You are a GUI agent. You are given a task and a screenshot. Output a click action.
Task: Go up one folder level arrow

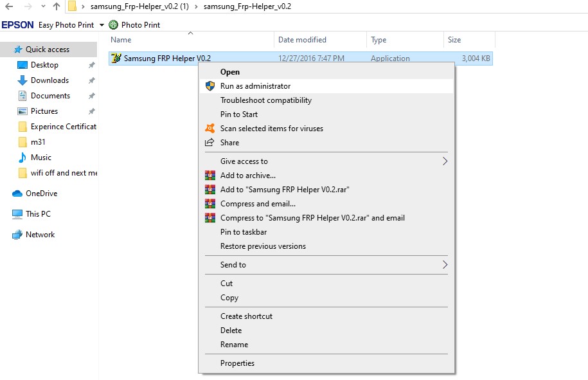[x=57, y=6]
